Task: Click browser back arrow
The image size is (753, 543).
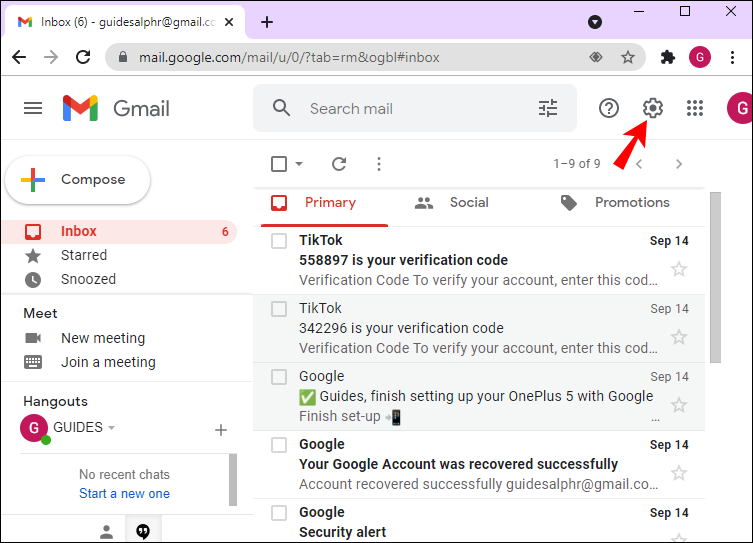Action: 19,57
